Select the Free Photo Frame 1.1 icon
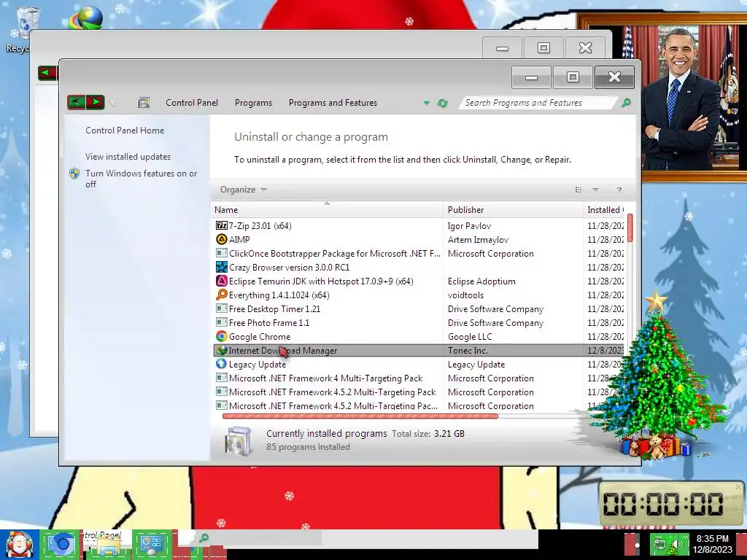 pyautogui.click(x=222, y=322)
